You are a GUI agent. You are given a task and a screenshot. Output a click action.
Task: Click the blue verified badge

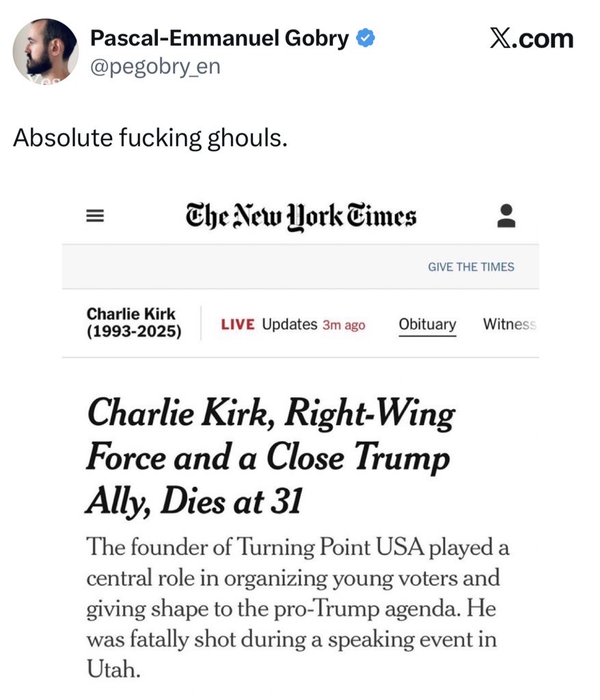coord(366,38)
